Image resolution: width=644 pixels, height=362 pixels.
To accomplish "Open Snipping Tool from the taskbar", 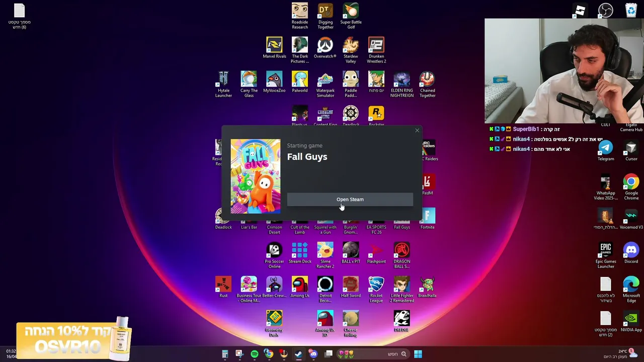I will [x=239, y=354].
